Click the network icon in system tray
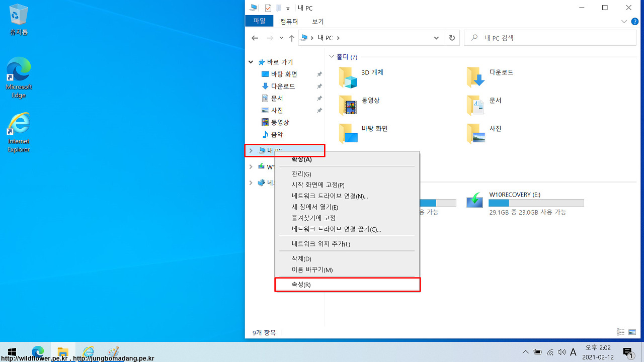Image resolution: width=644 pixels, height=362 pixels. pos(550,352)
